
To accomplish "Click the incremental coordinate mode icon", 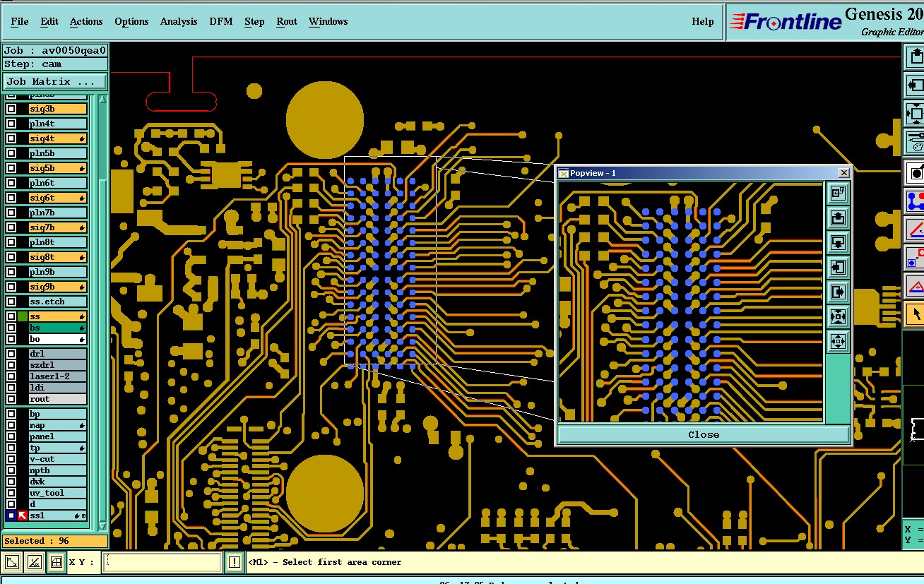I will pos(34,563).
